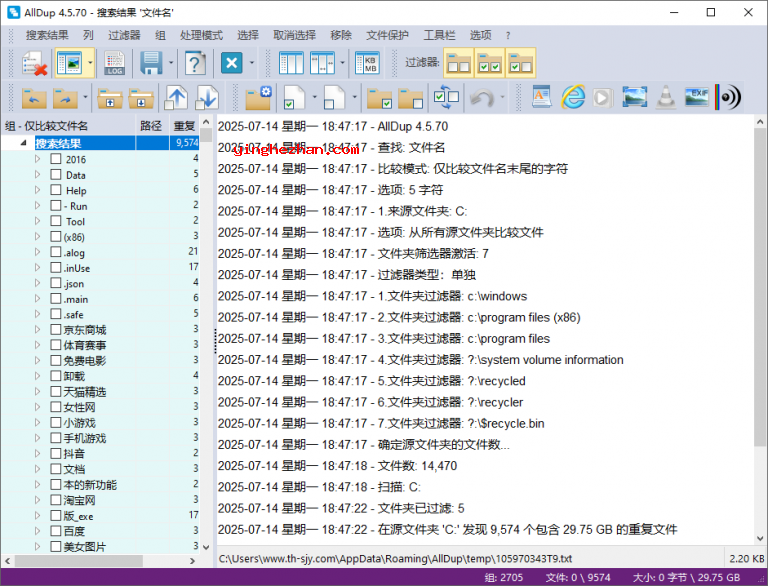Viewport: 768px width, 586px height.
Task: Click the audio speaker icon
Action: click(x=728, y=97)
